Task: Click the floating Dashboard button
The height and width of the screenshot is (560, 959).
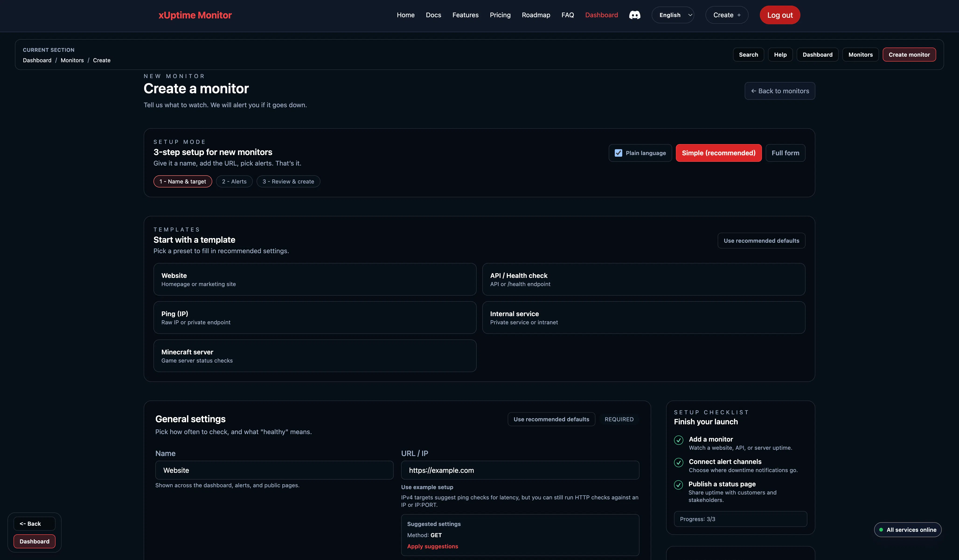Action: (34, 541)
